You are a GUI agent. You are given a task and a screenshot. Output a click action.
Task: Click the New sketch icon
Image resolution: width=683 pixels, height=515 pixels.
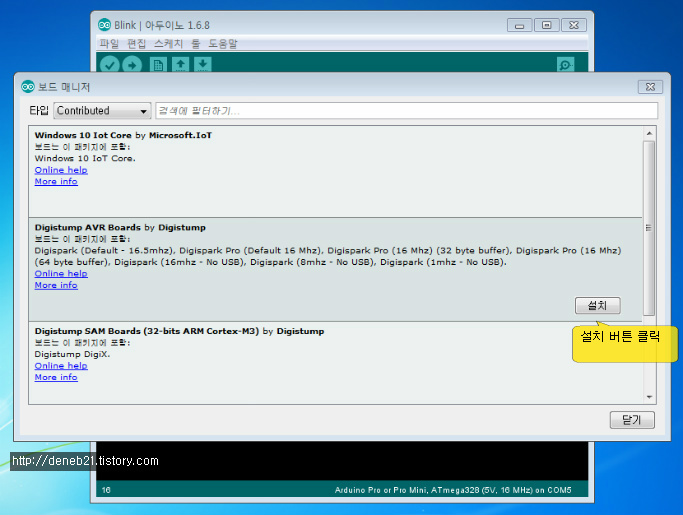click(x=158, y=65)
